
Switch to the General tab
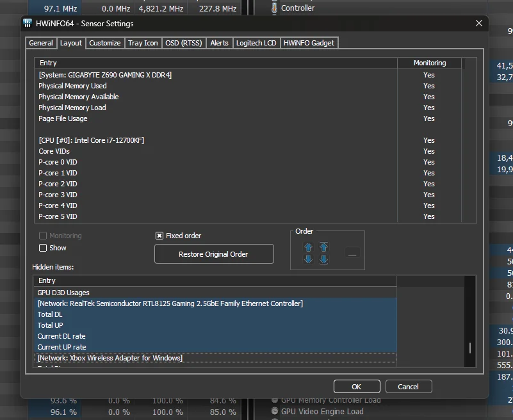[41, 43]
